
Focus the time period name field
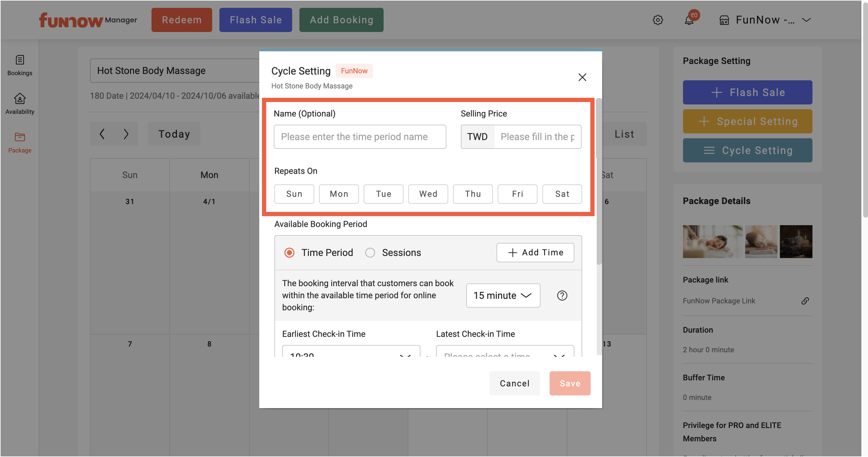[359, 136]
